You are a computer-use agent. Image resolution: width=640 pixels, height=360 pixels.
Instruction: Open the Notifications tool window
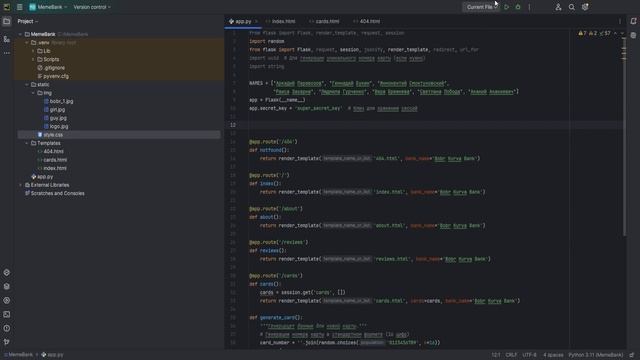633,21
